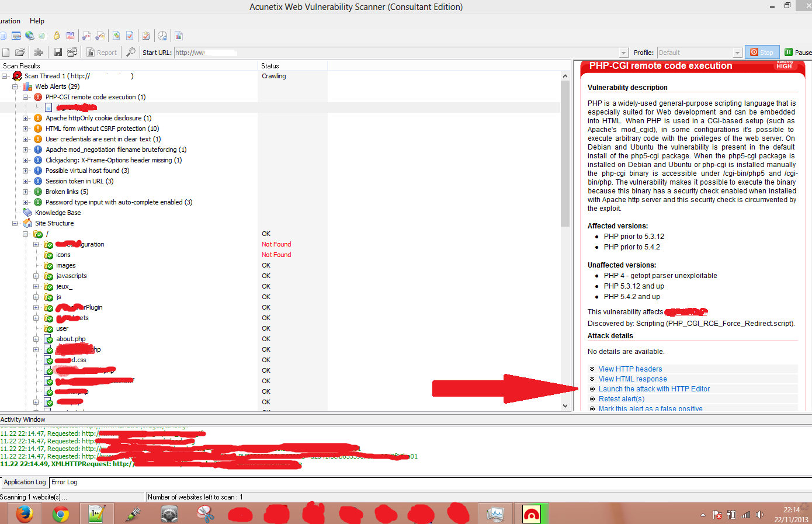Image resolution: width=812 pixels, height=524 pixels.
Task: Click scan tree scrollbar down arrow
Action: click(565, 406)
